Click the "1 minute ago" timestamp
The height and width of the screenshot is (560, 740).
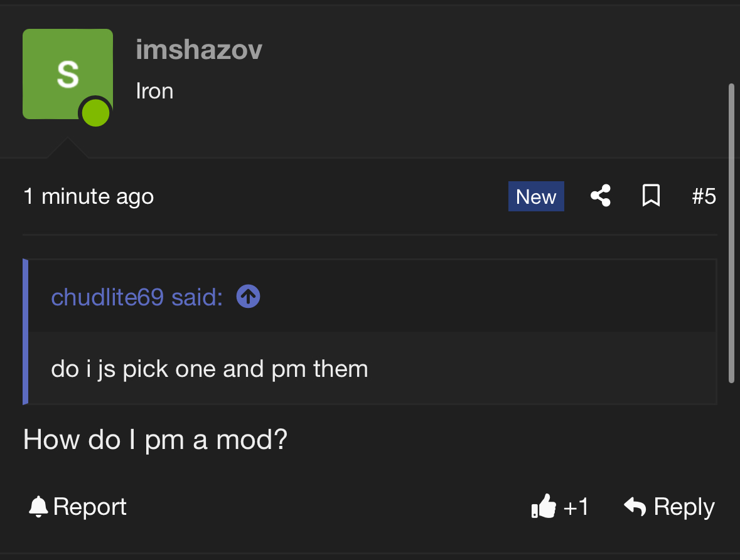88,196
